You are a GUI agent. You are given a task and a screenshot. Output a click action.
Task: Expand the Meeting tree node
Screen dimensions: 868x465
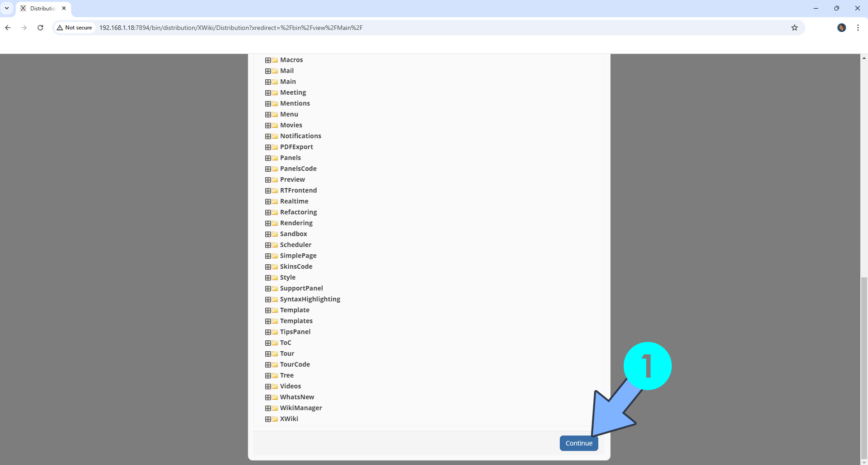point(268,93)
